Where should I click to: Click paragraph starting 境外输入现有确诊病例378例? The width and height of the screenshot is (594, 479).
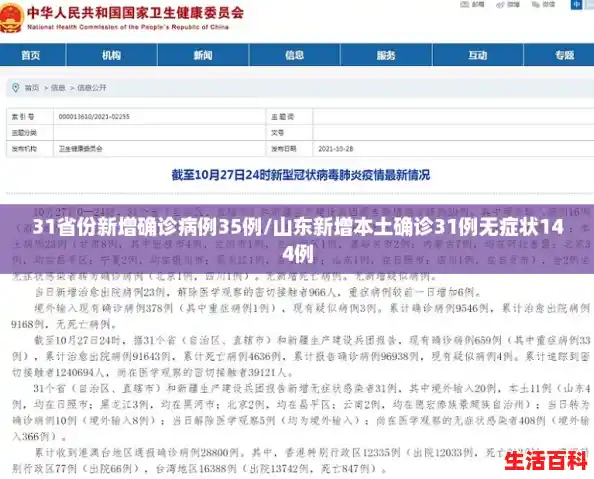(x=301, y=316)
